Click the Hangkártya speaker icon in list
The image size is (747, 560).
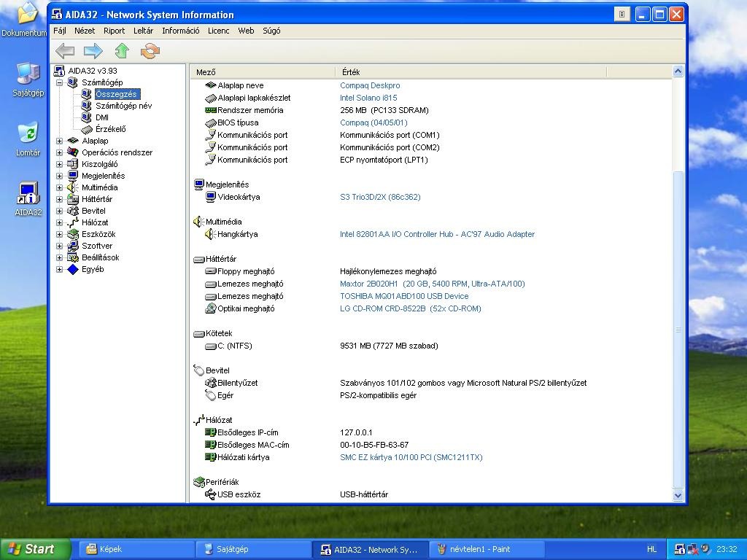[211, 234]
